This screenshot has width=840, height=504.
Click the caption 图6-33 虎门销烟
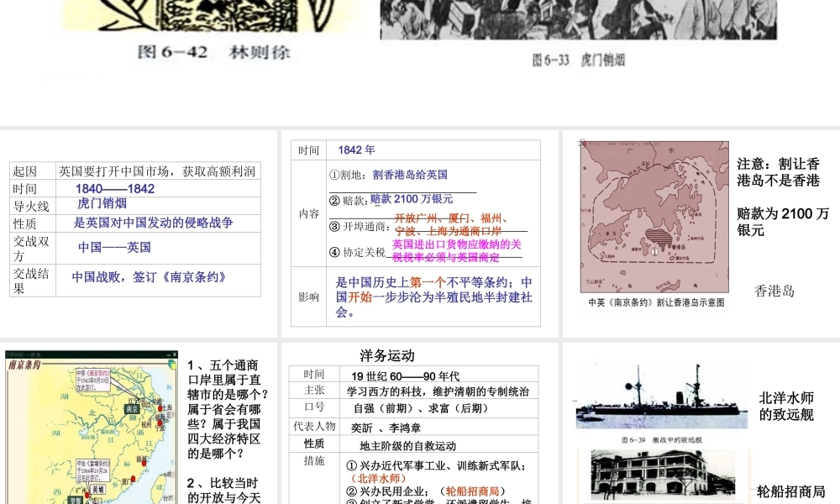(x=579, y=60)
